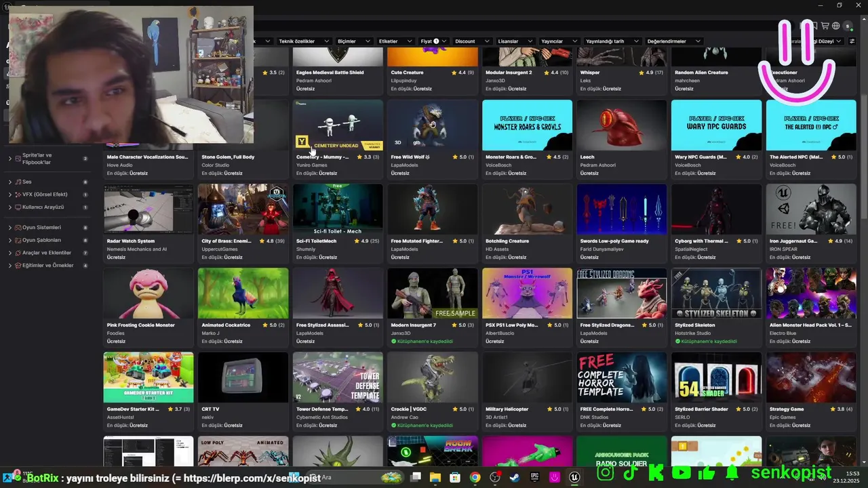The height and width of the screenshot is (488, 868).
Task: Click the Kullanıcı Arayüzü monitor icon
Action: (17, 207)
